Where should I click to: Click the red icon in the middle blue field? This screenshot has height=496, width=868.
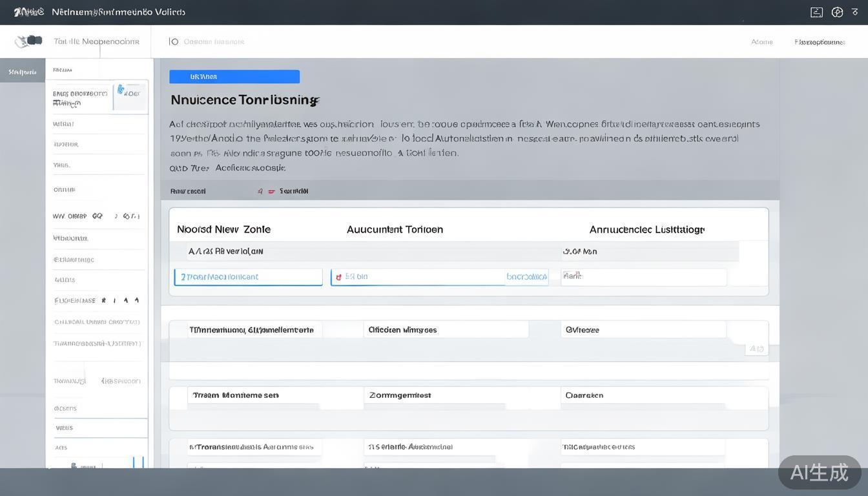338,277
